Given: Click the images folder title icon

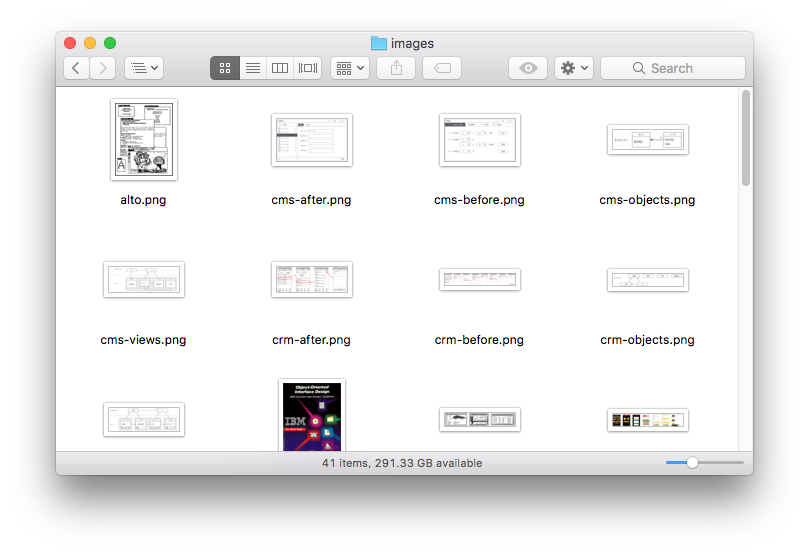Looking at the screenshot, I should (x=378, y=43).
